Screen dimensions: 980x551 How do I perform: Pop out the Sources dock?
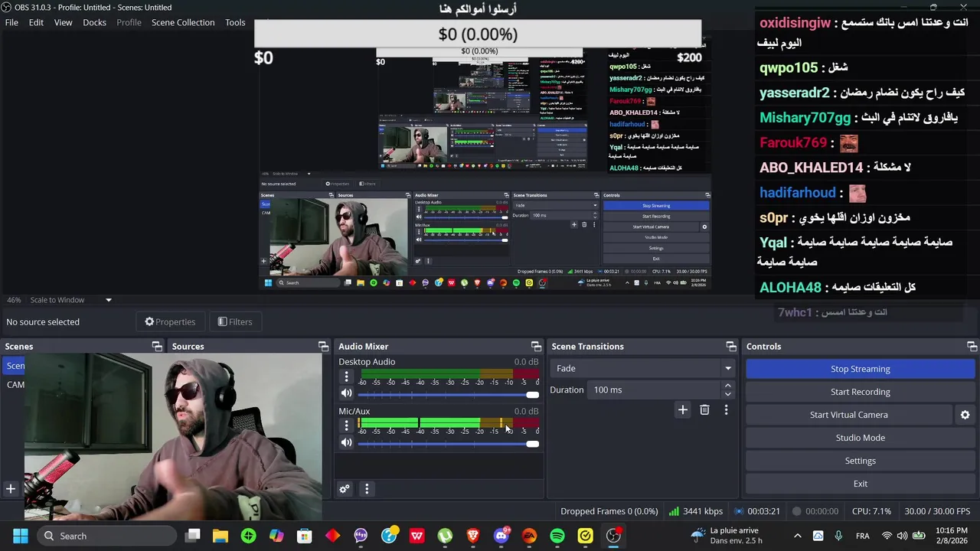323,347
